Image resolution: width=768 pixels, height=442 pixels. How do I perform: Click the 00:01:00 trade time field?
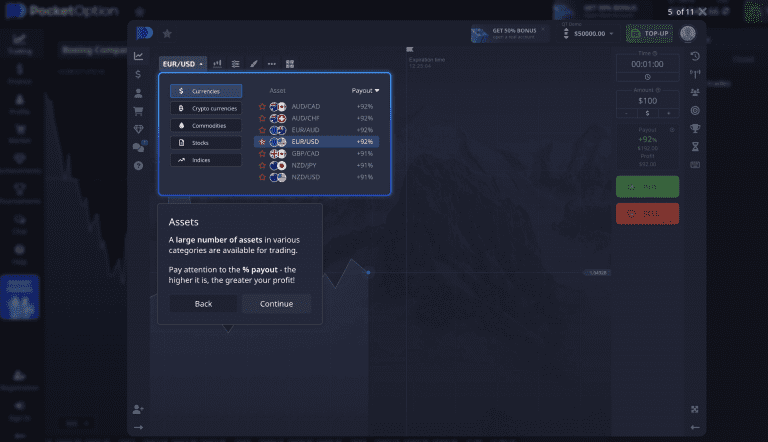(648, 64)
